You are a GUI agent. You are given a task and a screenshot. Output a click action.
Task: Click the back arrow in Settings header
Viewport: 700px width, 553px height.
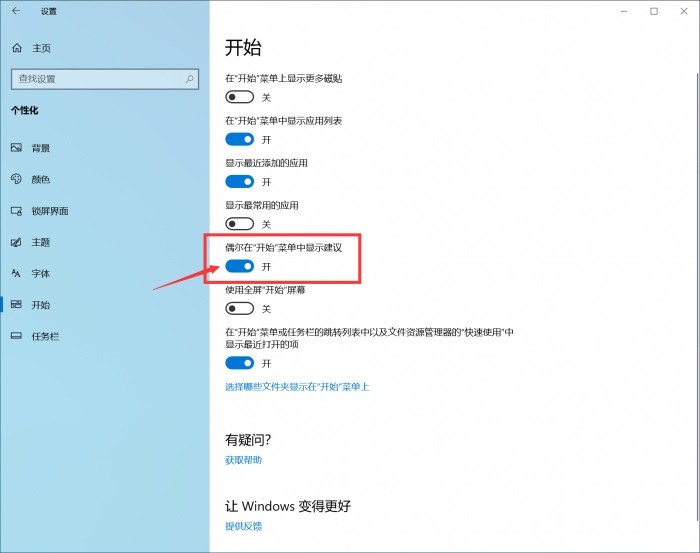pyautogui.click(x=16, y=11)
